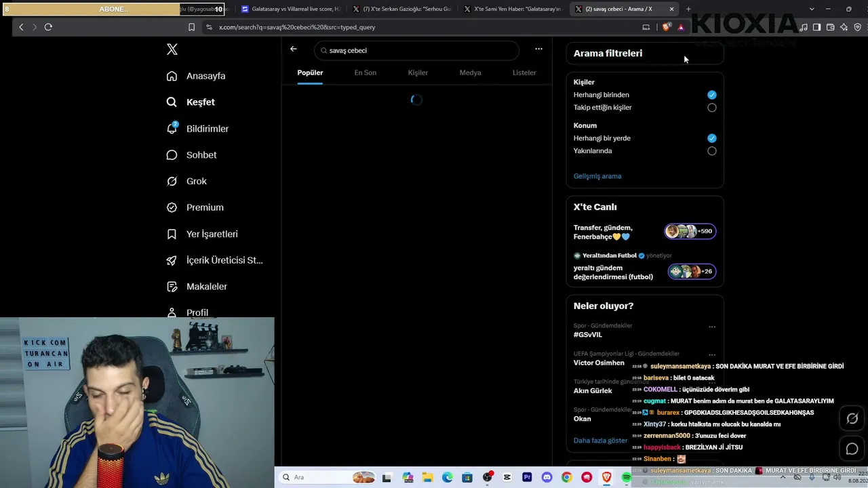Screen dimensions: 868x488
Task: Click Daha fazla göster link
Action: pyautogui.click(x=601, y=441)
